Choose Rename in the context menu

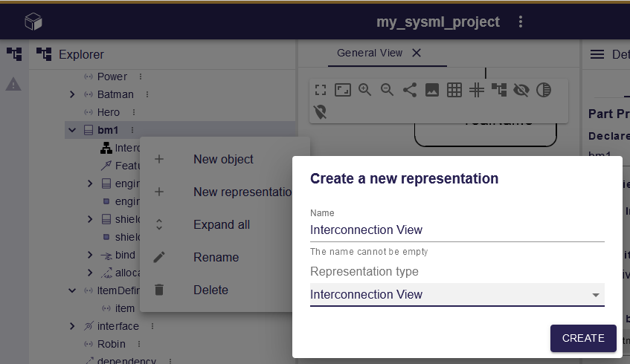click(216, 257)
